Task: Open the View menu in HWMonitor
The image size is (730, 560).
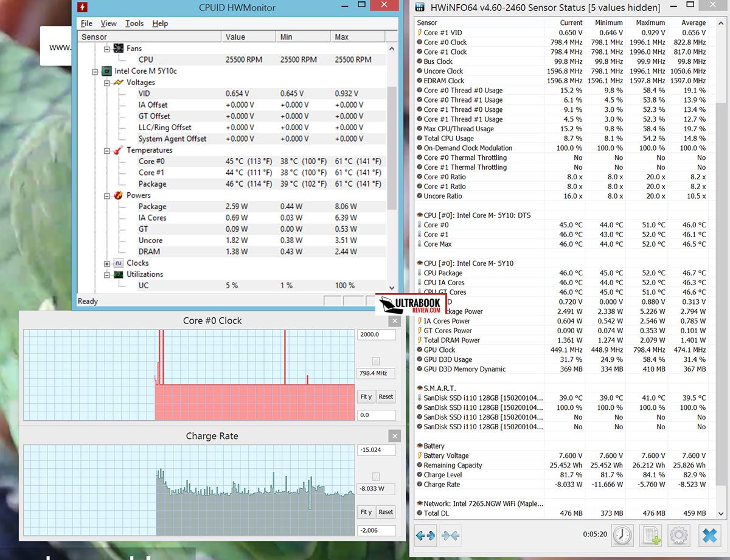Action: point(109,23)
